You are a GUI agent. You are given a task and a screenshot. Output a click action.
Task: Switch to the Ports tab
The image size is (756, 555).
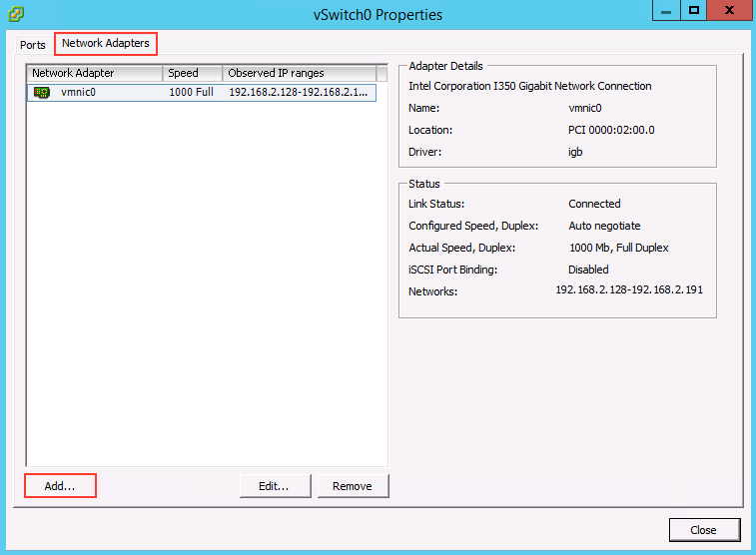pos(33,45)
